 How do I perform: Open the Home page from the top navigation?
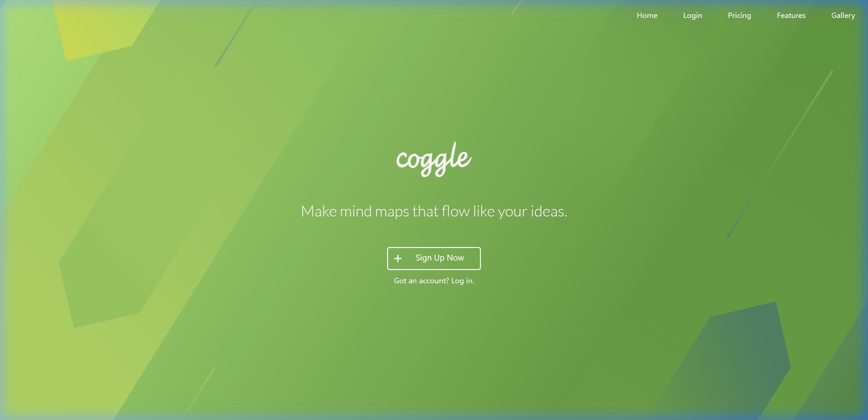click(x=647, y=15)
